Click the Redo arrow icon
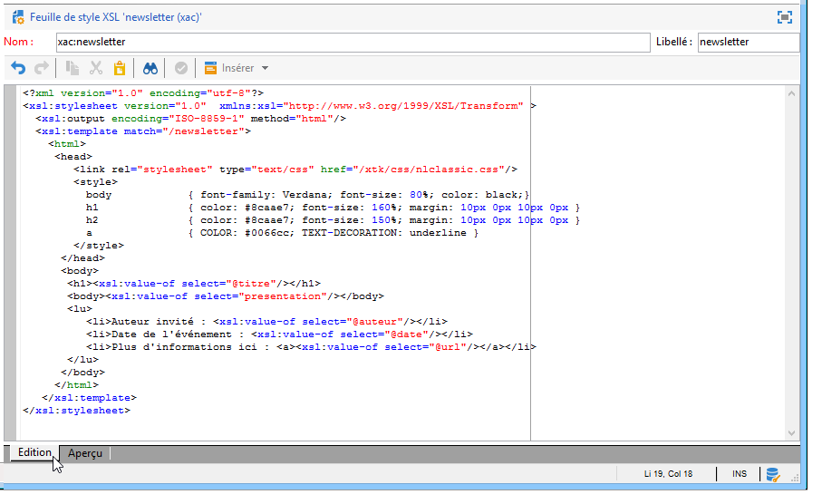 pos(42,68)
